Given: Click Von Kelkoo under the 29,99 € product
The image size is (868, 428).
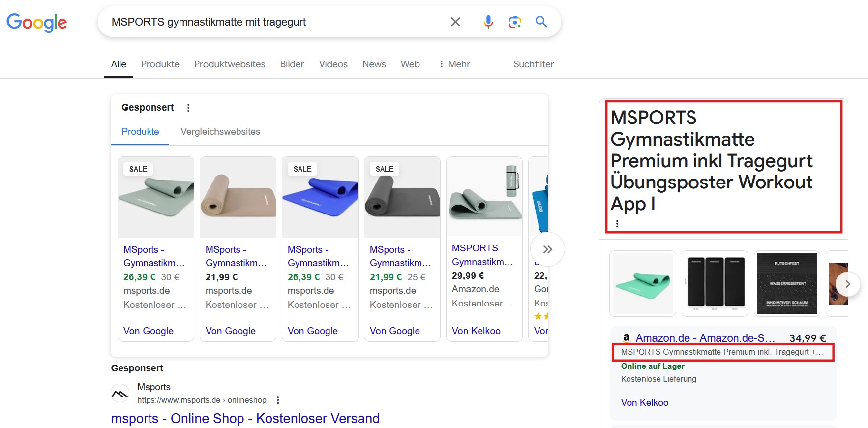Looking at the screenshot, I should coord(476,331).
